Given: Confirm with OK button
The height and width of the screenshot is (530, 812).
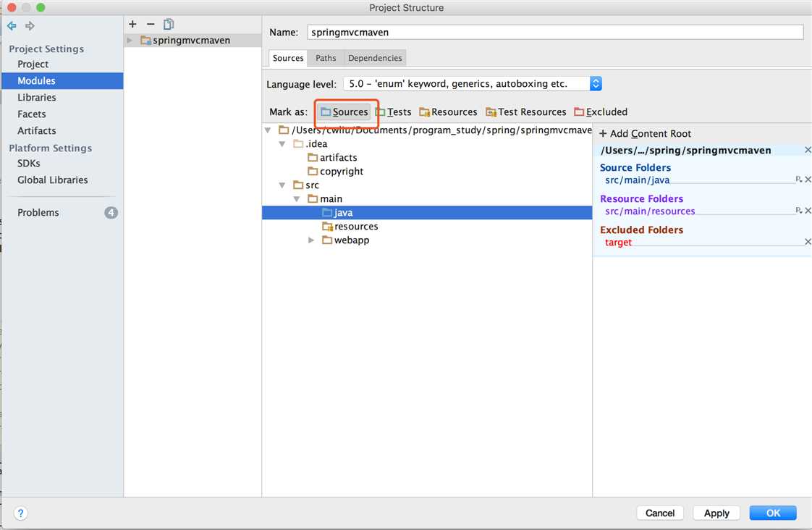Looking at the screenshot, I should (x=773, y=513).
